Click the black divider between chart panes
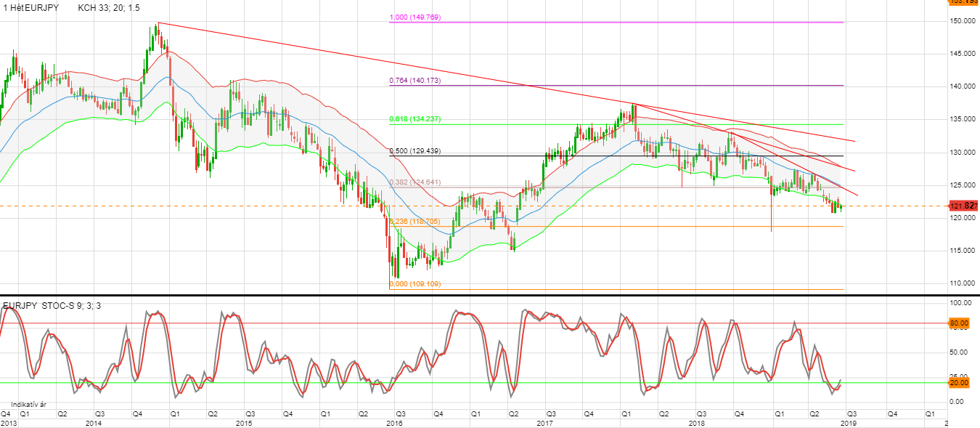This screenshot has width=980, height=428. (x=472, y=295)
